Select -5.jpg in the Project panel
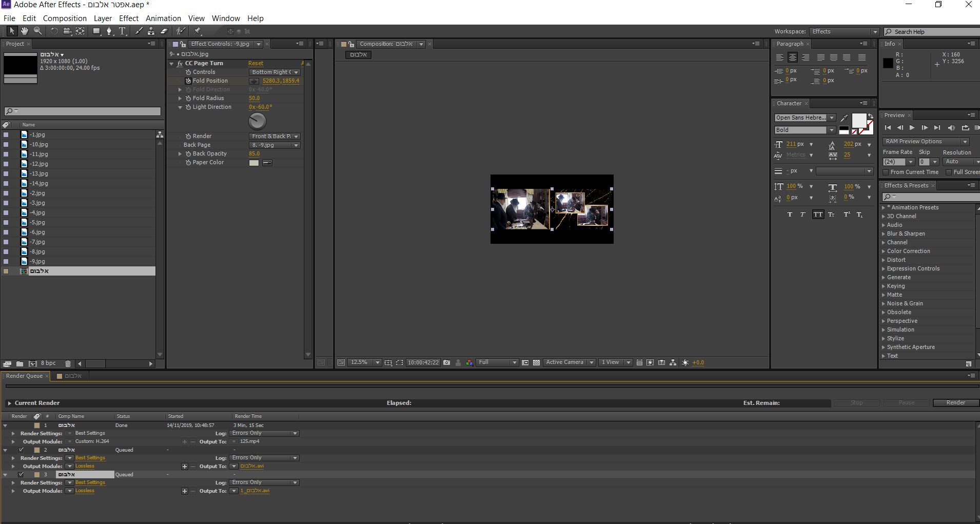The height and width of the screenshot is (524, 980). 37,222
